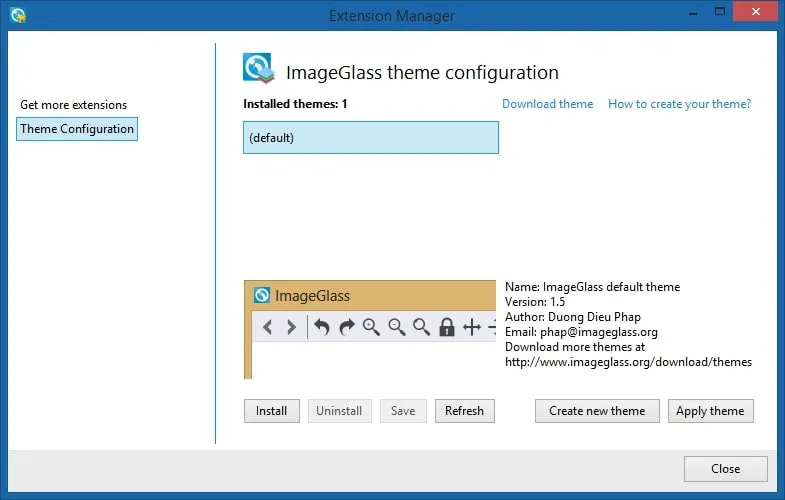Open Get more extensions in sidebar
785x500 pixels.
[x=74, y=105]
